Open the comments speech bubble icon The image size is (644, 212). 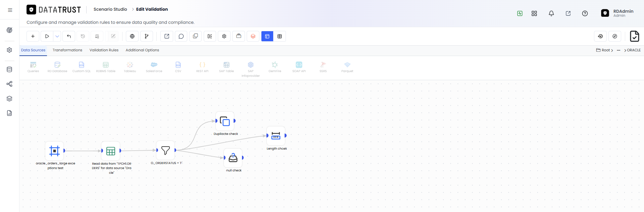click(x=181, y=36)
